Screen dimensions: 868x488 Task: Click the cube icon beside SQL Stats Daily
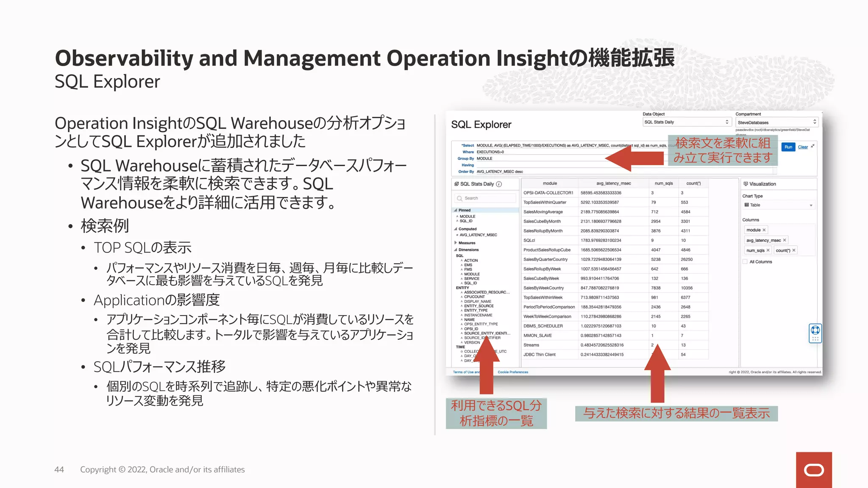coord(456,184)
